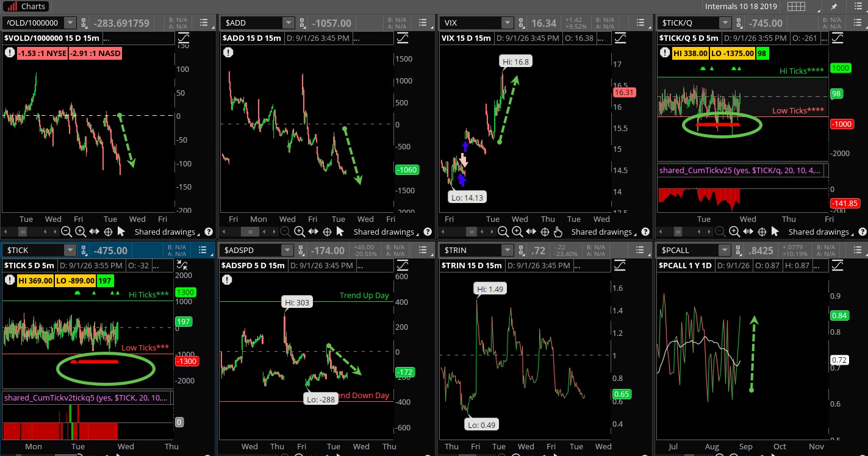Expand the $ADD symbol dropdown
The width and height of the screenshot is (868, 456).
(x=289, y=23)
